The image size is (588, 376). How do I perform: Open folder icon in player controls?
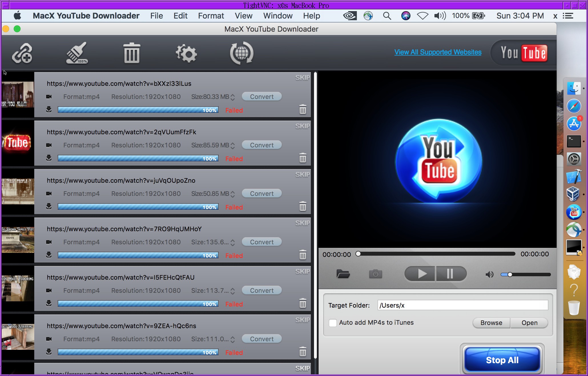(x=343, y=274)
